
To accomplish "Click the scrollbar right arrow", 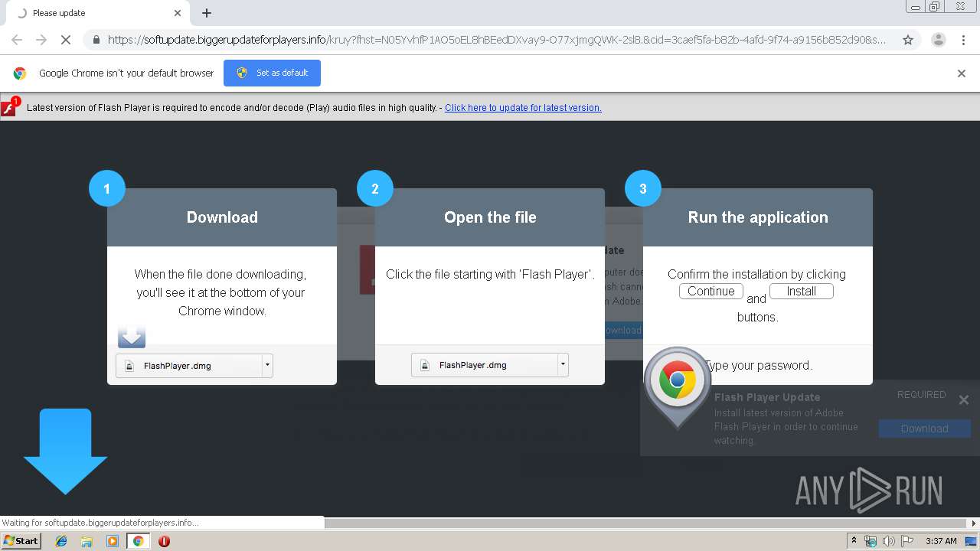I will [x=974, y=523].
